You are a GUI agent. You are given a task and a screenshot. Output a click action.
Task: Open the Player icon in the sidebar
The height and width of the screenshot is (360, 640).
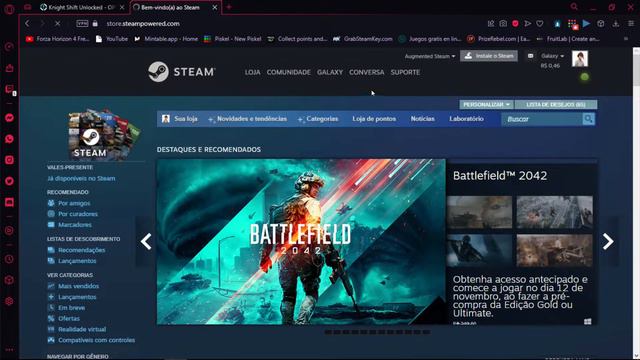click(x=9, y=231)
